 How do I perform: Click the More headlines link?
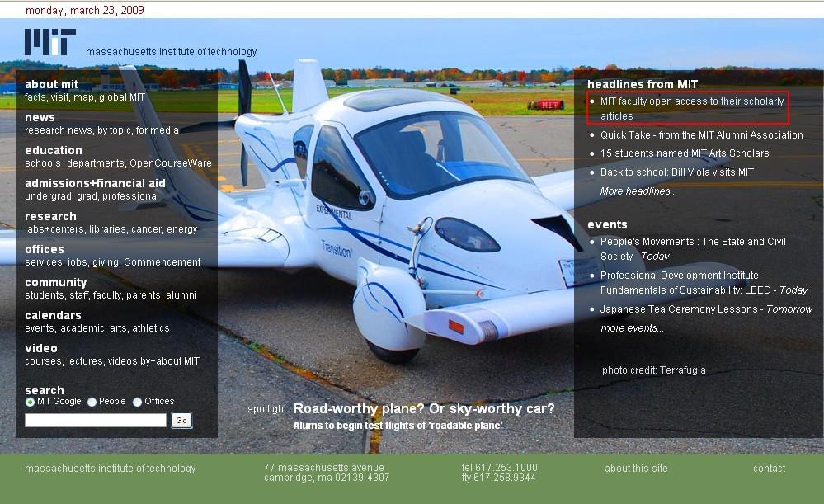[638, 191]
